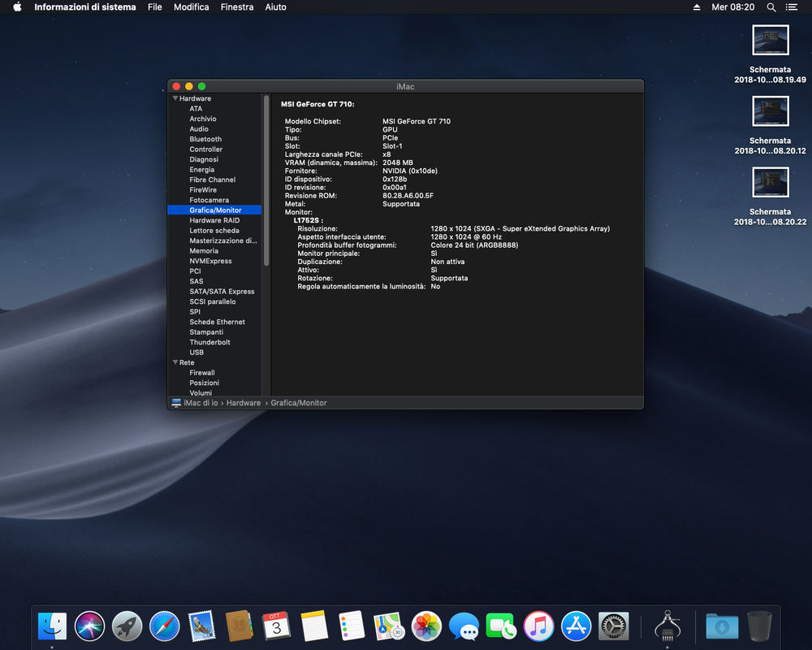Click the eject icon in menu bar
Screen dimensions: 812x650
coord(697,7)
